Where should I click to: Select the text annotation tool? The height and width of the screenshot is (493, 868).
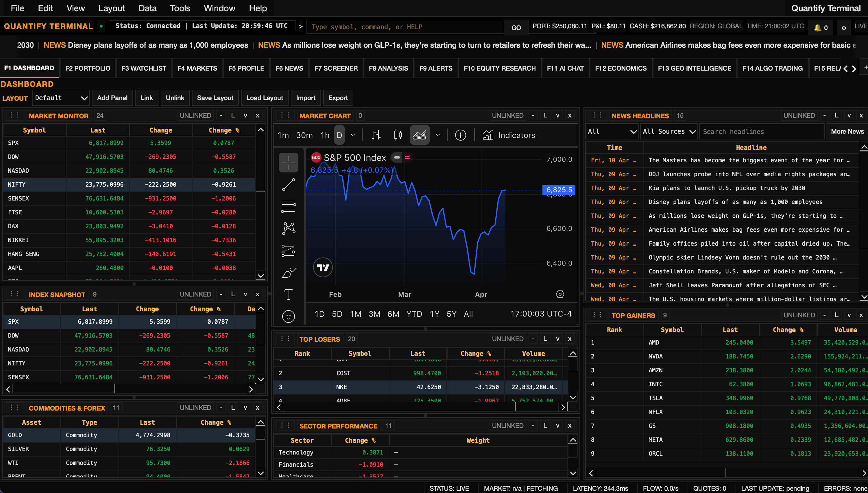pos(288,294)
